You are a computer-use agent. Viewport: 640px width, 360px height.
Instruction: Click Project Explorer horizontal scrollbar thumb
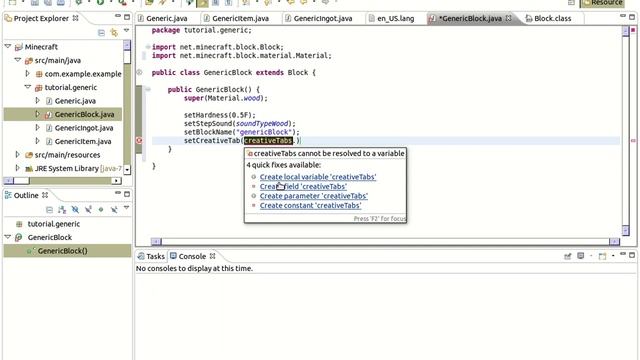click(x=21, y=180)
